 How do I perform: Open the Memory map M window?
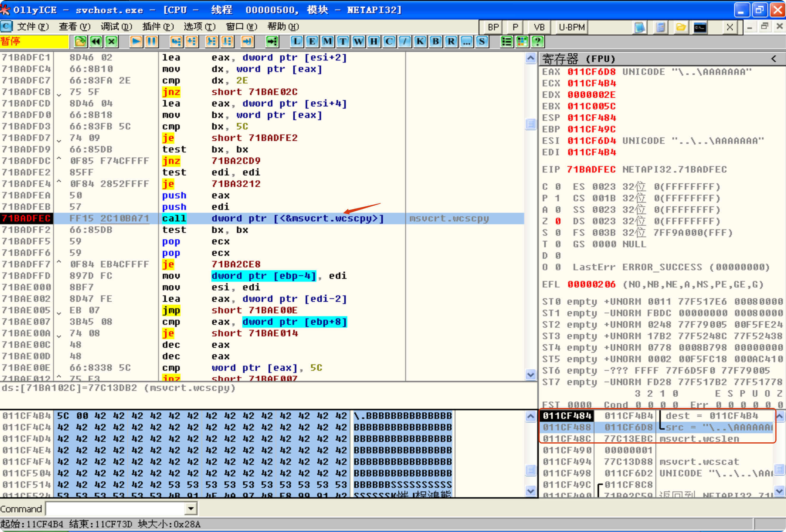(327, 42)
